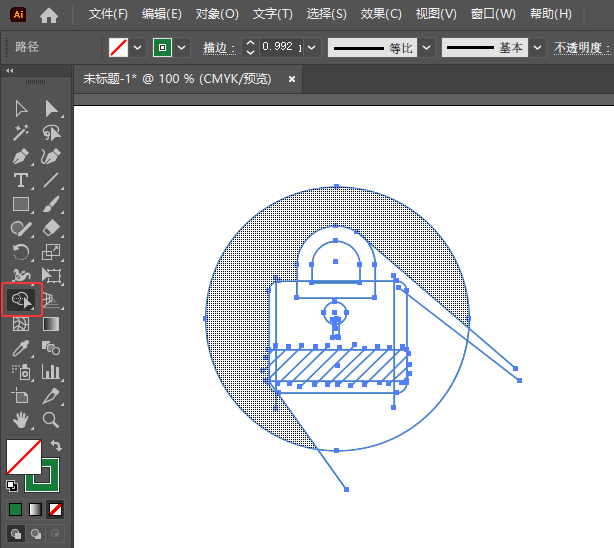Select the Scale tool
614x548 pixels.
(51, 252)
